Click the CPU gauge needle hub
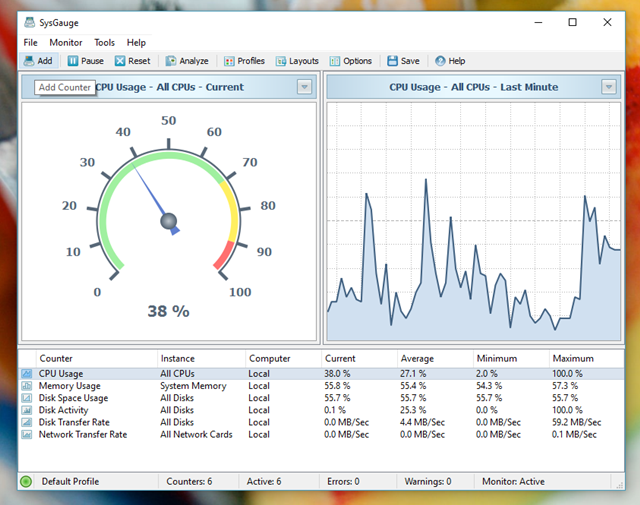Viewport: 640px width, 505px height. pyautogui.click(x=168, y=221)
